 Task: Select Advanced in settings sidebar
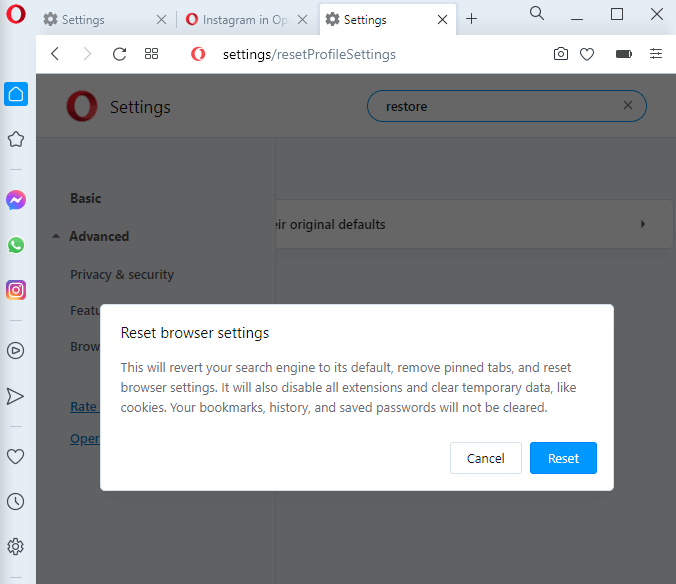pos(99,236)
